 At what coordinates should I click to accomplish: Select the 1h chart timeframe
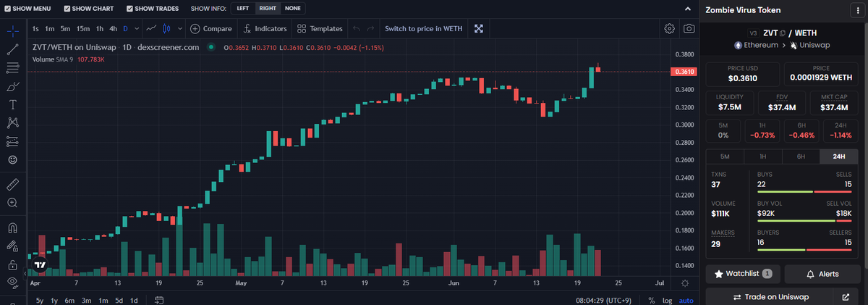click(x=100, y=28)
